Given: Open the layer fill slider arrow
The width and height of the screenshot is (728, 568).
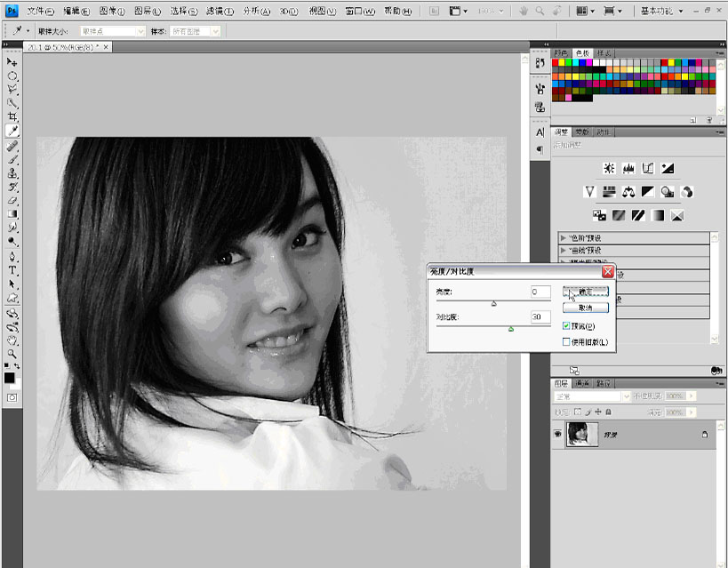Looking at the screenshot, I should 692,412.
